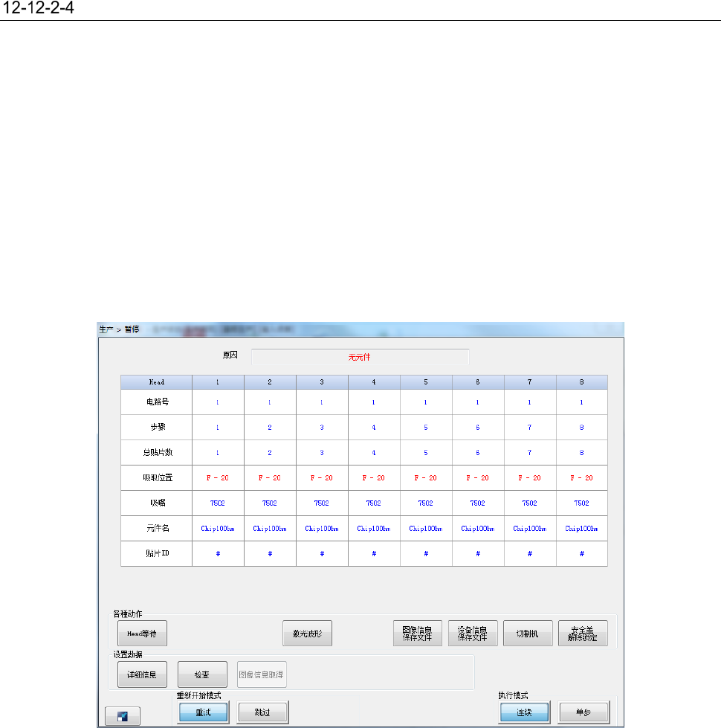Click 吸嘴 value 7502 under Head 2
The width and height of the screenshot is (721, 728).
tap(270, 503)
